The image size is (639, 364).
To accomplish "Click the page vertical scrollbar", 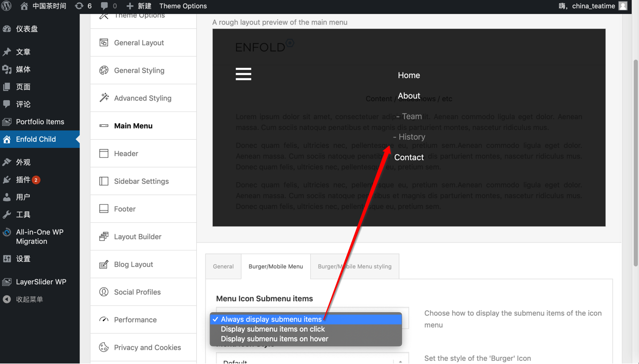I will pos(635,163).
